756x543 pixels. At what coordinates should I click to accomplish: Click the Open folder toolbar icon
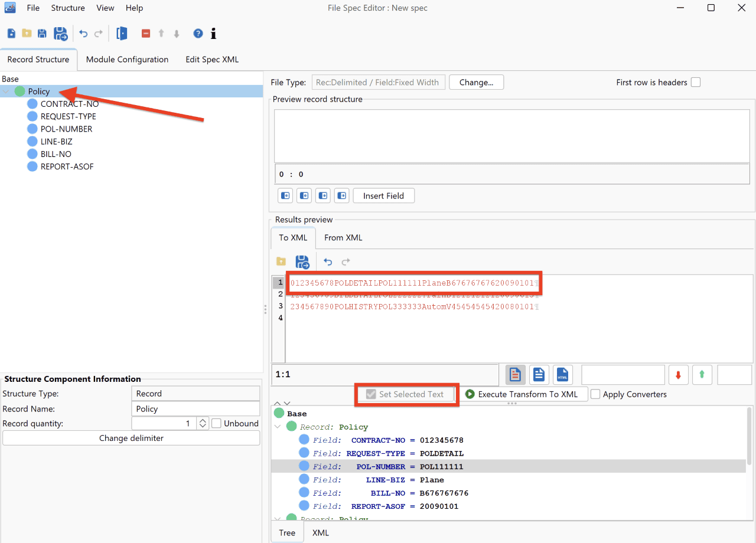click(x=27, y=34)
